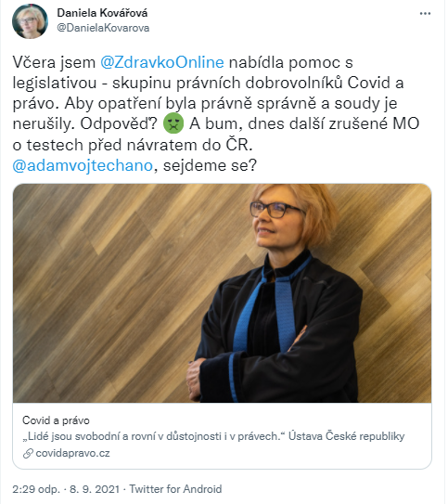Open the @adamvojtechano mention
Screen dimensions: 448x504
(x=83, y=165)
